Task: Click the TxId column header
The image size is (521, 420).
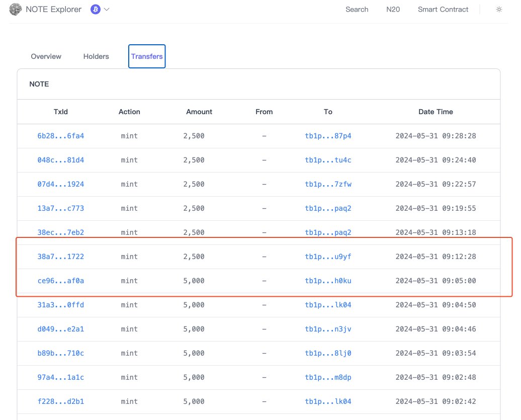Action: [x=60, y=112]
